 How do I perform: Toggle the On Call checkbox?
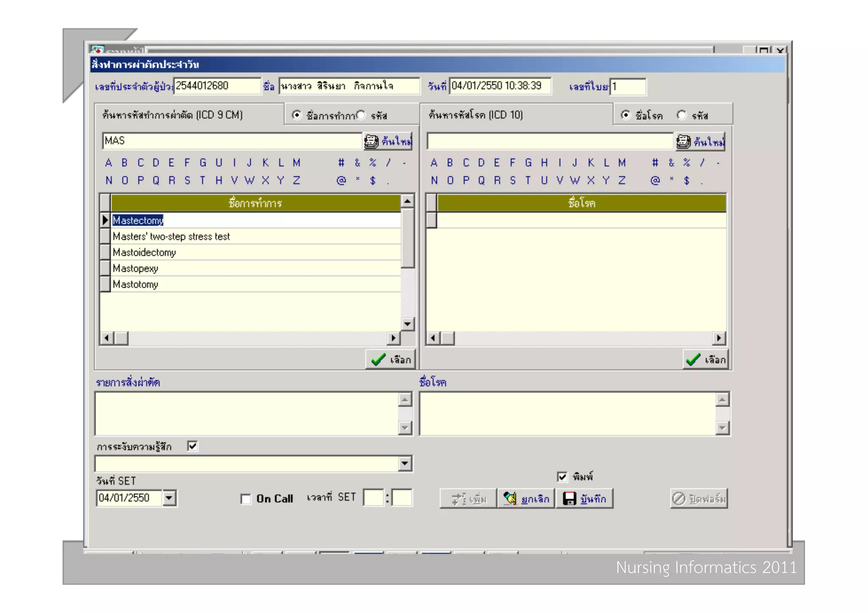click(x=245, y=499)
